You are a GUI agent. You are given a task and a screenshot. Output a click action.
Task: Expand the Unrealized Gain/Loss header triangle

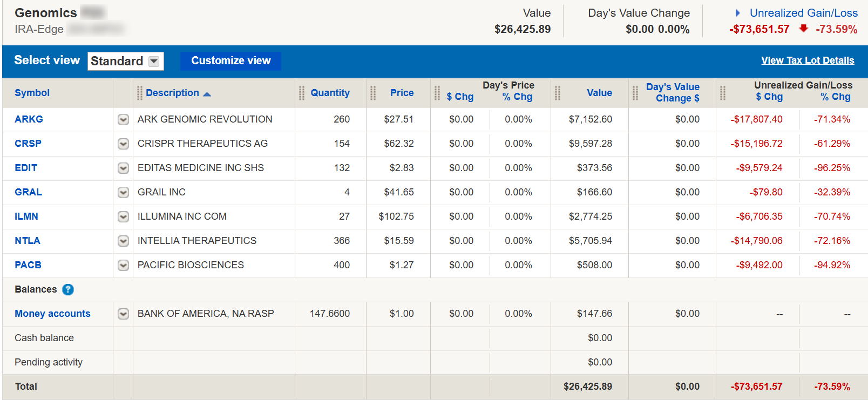738,13
